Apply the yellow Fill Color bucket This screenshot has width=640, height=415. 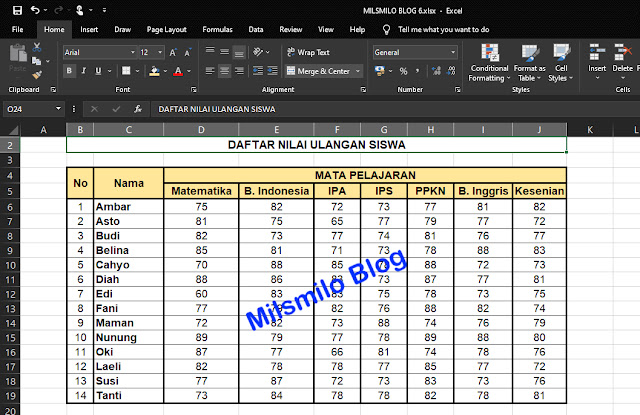point(154,71)
